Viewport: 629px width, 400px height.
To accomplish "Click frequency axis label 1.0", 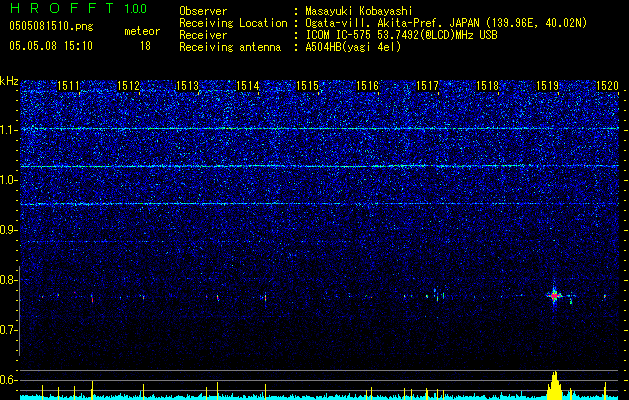I will 8,180.
